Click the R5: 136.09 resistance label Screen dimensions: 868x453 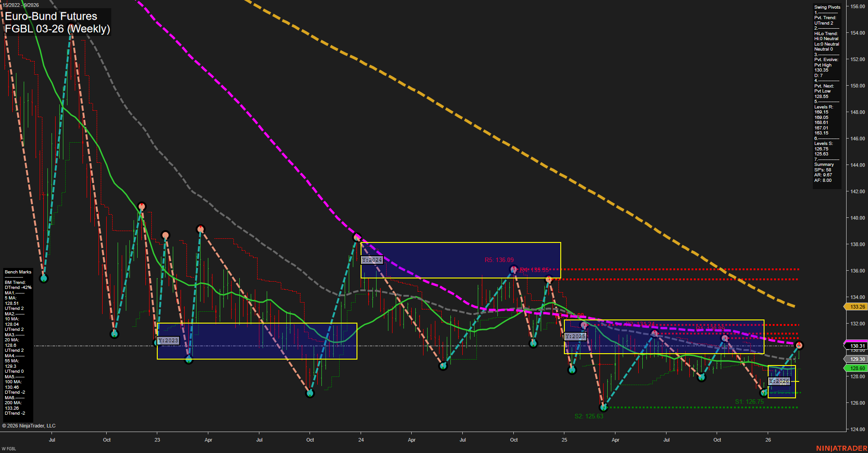click(x=499, y=259)
